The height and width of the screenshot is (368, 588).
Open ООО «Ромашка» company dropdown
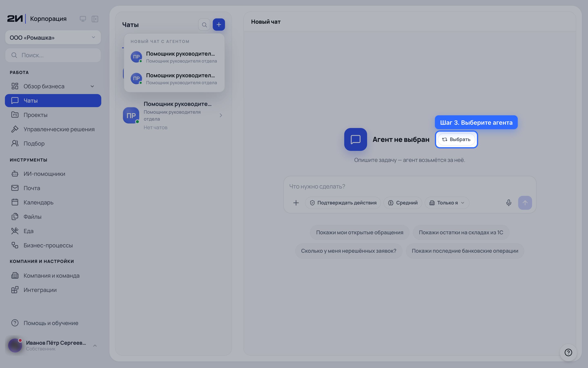pos(53,37)
